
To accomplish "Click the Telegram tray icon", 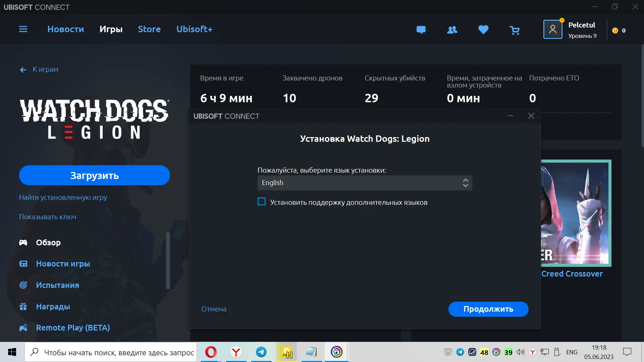I will click(460, 352).
